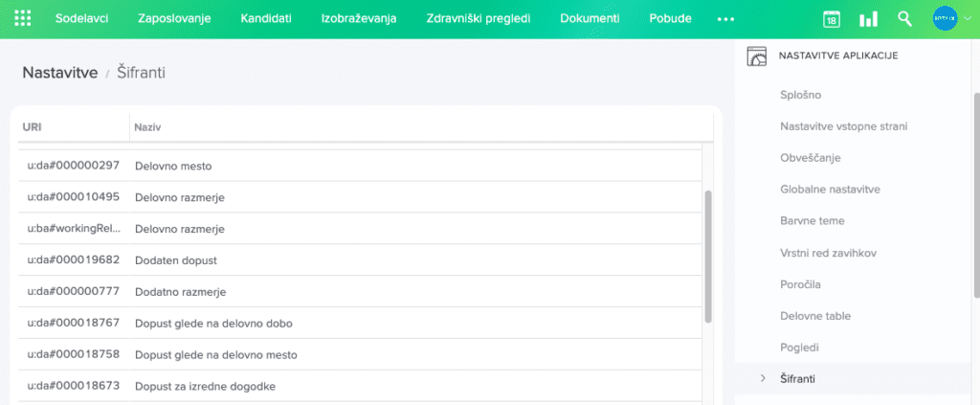Click the Nastavitve aplikacije gauge icon

coord(757,56)
